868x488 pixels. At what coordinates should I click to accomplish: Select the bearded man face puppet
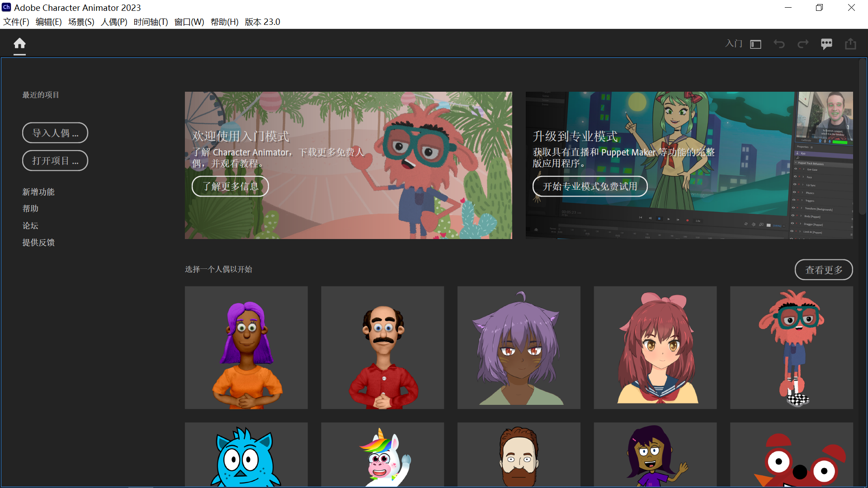point(519,455)
